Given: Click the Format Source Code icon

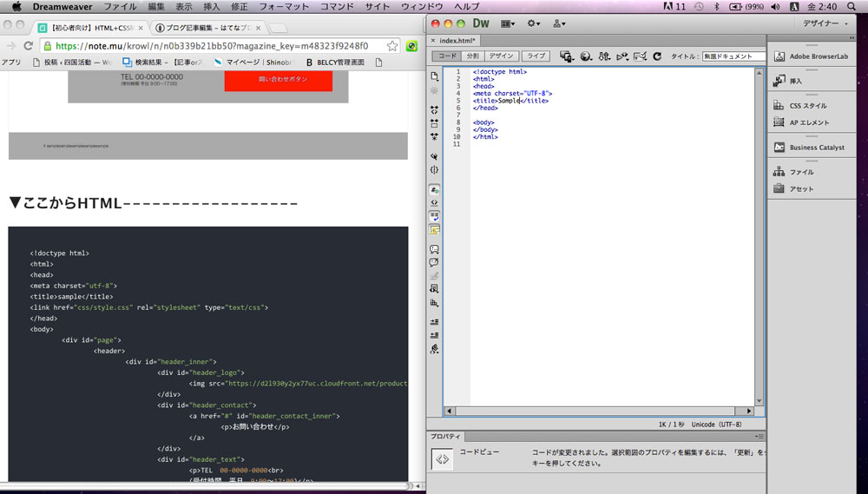Looking at the screenshot, I should pyautogui.click(x=435, y=349).
